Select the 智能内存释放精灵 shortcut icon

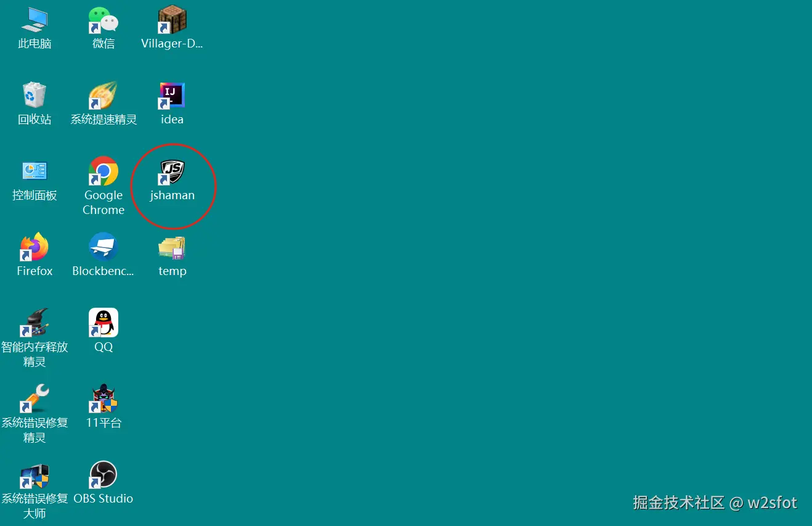click(35, 323)
